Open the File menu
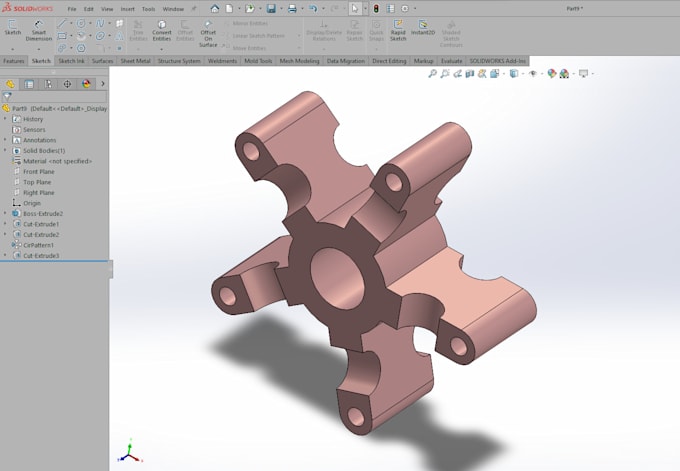Viewport: 680px width, 471px height. (x=72, y=9)
